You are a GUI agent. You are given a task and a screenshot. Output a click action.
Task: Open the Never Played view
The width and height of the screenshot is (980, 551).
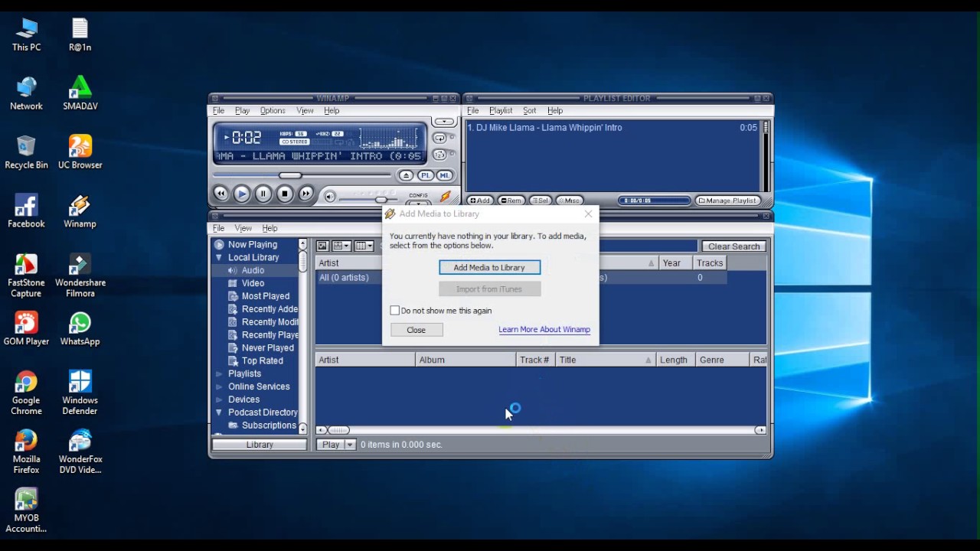coord(267,348)
